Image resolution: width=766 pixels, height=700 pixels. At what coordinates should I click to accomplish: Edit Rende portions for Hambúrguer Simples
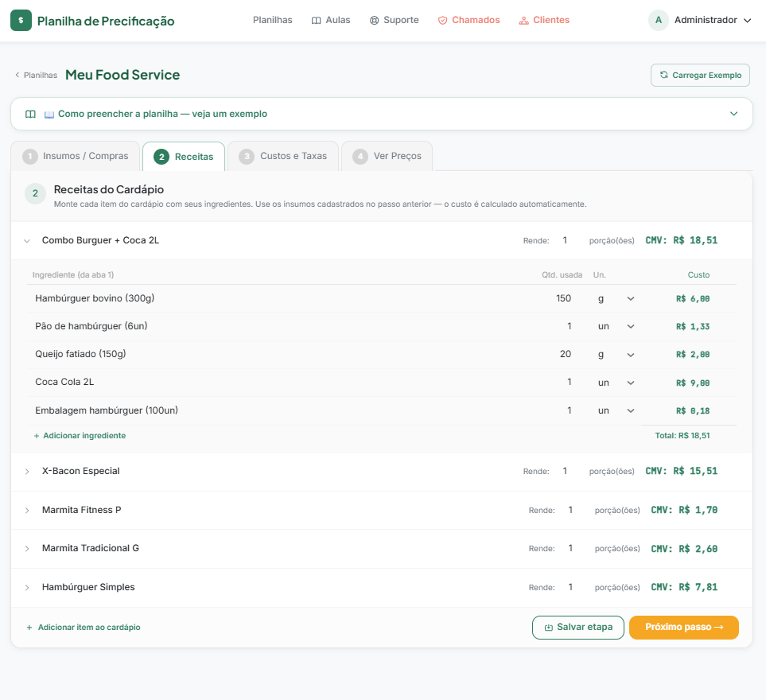coord(570,587)
